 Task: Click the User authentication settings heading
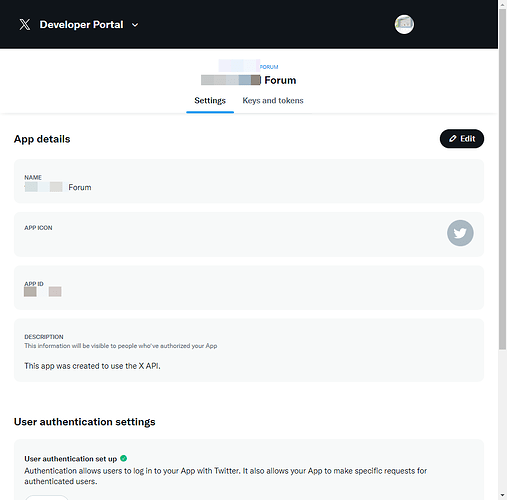coord(85,422)
